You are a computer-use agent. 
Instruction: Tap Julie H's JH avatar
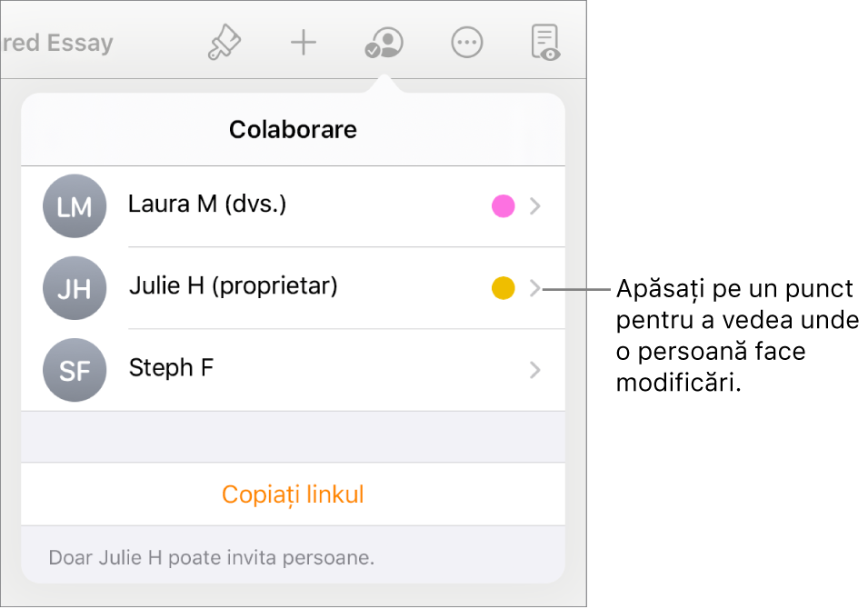pos(75,288)
